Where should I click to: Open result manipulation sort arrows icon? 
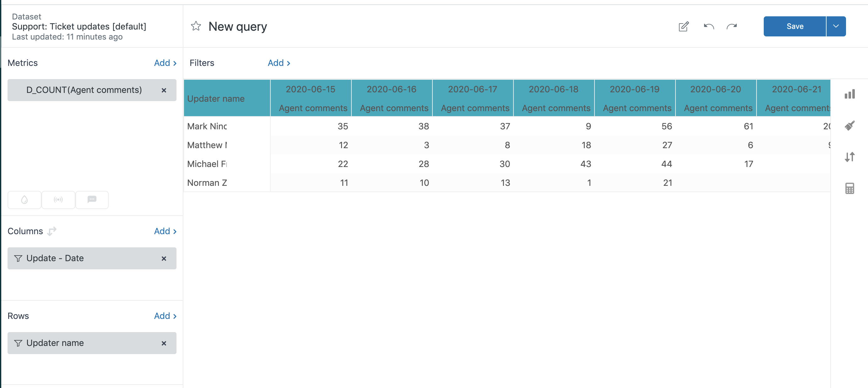point(849,157)
